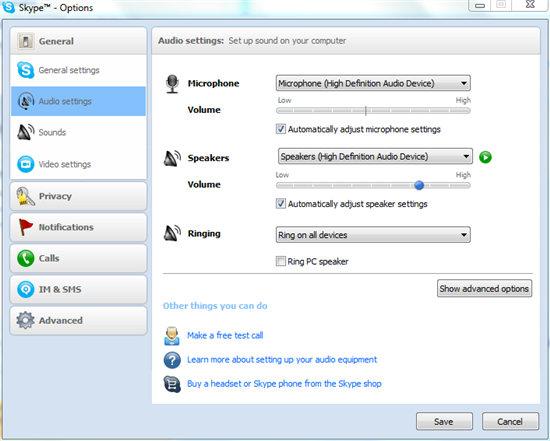
Task: Play the green speaker test sound button
Action: coord(485,157)
